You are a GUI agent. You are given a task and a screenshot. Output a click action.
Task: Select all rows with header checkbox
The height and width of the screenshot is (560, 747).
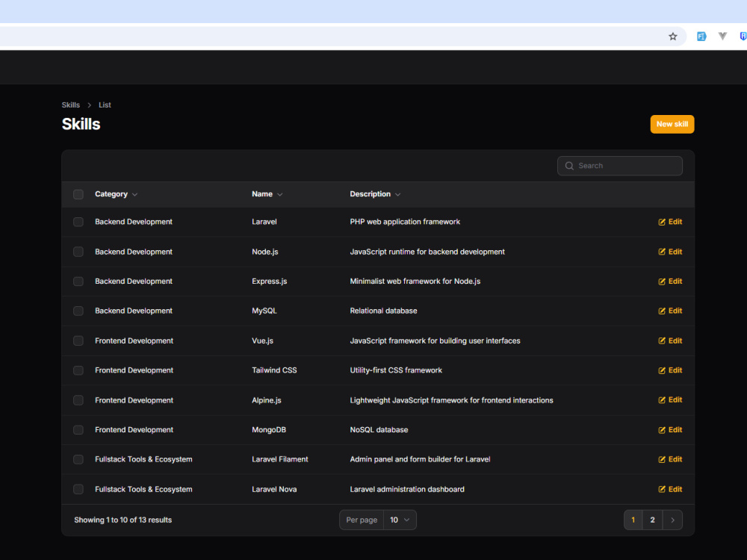click(78, 194)
